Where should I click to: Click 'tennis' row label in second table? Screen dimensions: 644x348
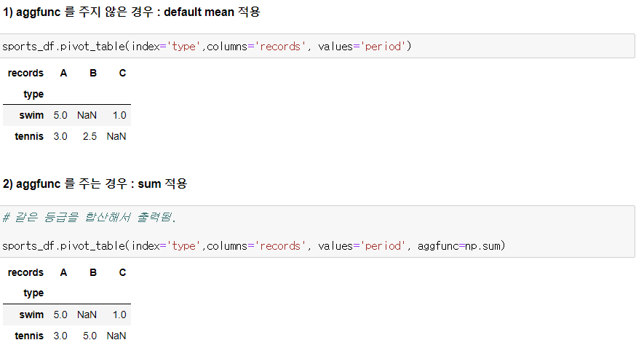(x=29, y=336)
